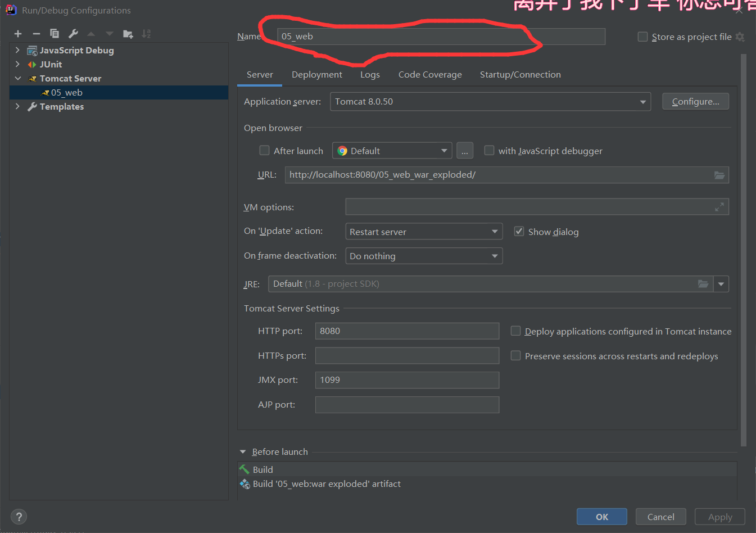Expand the JUnit tree node
756x533 pixels.
[17, 64]
